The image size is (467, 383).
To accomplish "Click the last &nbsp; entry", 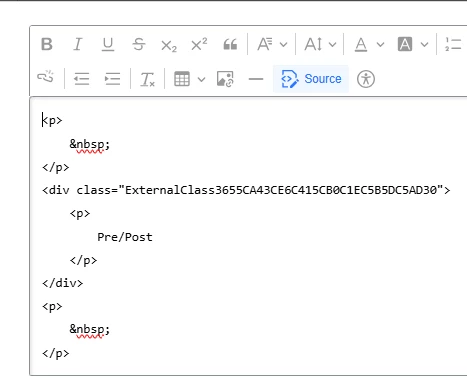I will pyautogui.click(x=89, y=329).
